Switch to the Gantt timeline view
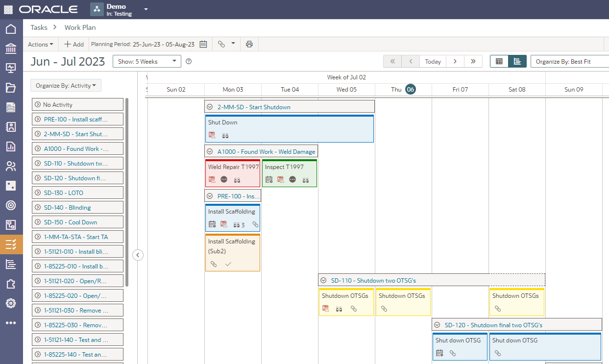Image resolution: width=609 pixels, height=364 pixels. [x=517, y=61]
